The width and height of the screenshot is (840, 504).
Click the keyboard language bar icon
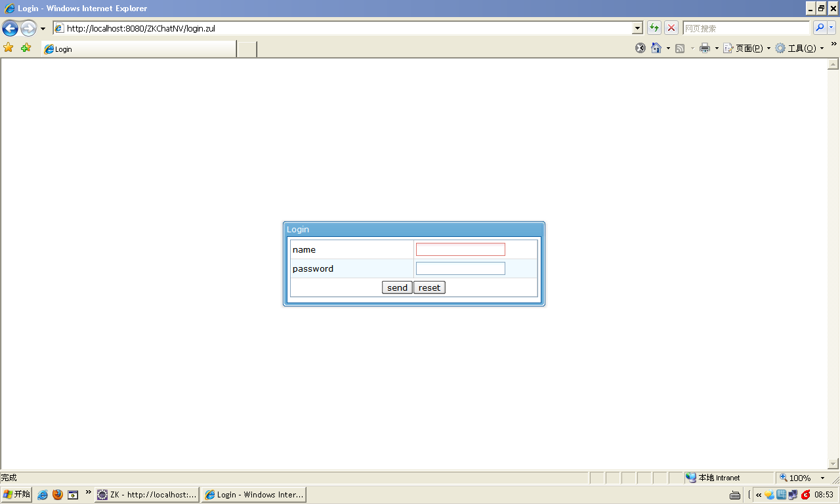coord(735,495)
